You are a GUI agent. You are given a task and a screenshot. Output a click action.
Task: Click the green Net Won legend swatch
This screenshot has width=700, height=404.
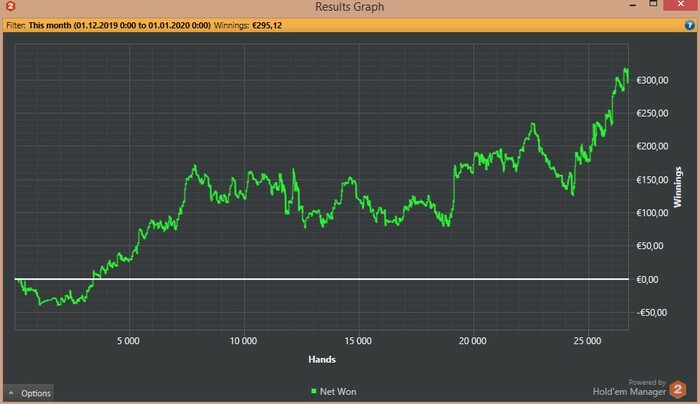(313, 392)
